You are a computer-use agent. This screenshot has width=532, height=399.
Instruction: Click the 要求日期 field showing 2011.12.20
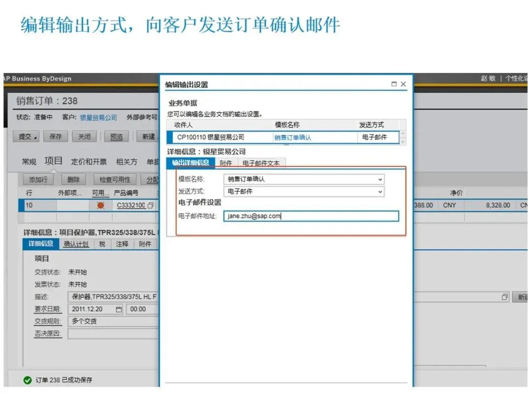pyautogui.click(x=96, y=309)
